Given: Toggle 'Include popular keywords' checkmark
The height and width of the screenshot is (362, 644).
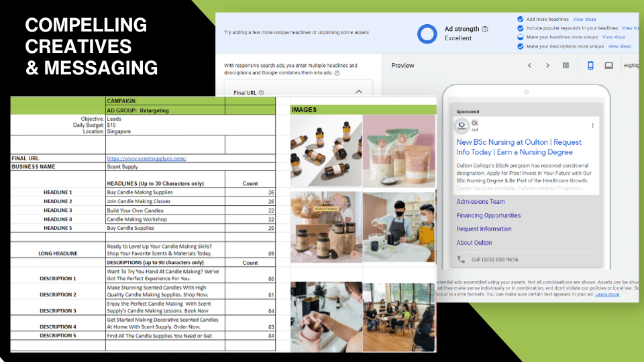Looking at the screenshot, I should [521, 28].
